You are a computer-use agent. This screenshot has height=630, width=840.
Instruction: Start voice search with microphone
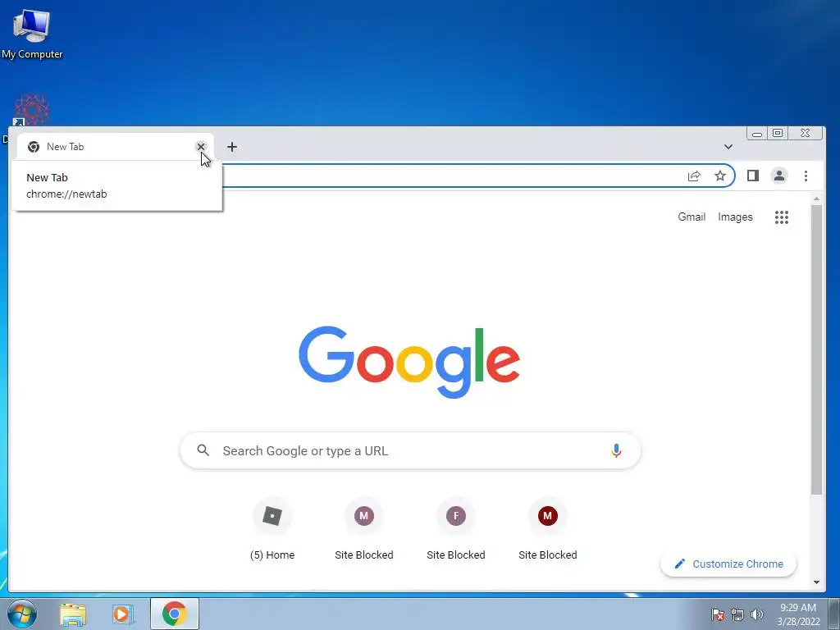[x=616, y=450]
